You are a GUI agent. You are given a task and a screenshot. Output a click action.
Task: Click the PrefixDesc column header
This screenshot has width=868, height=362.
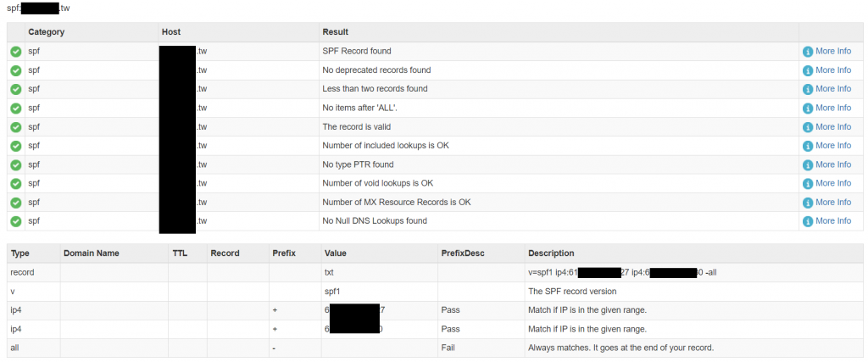(463, 253)
